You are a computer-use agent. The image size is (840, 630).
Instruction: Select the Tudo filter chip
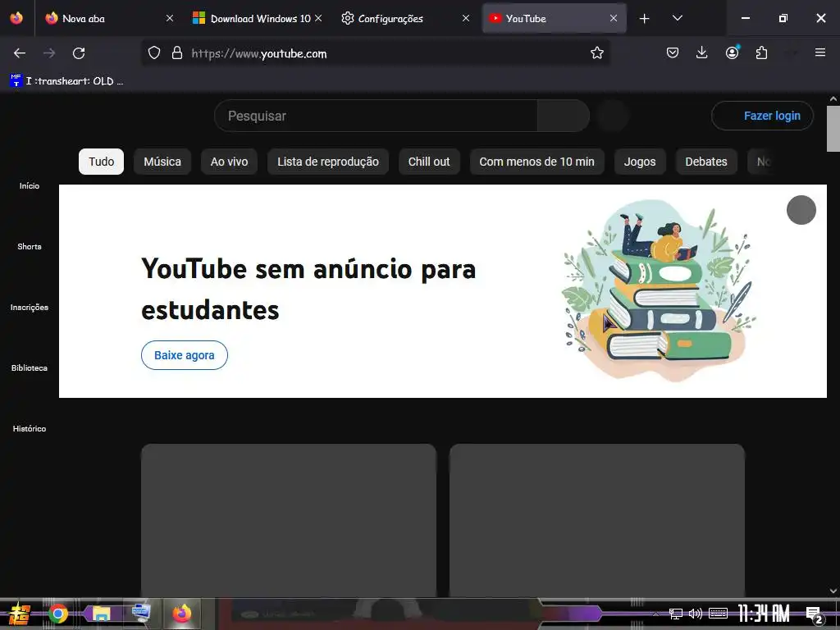(x=101, y=162)
